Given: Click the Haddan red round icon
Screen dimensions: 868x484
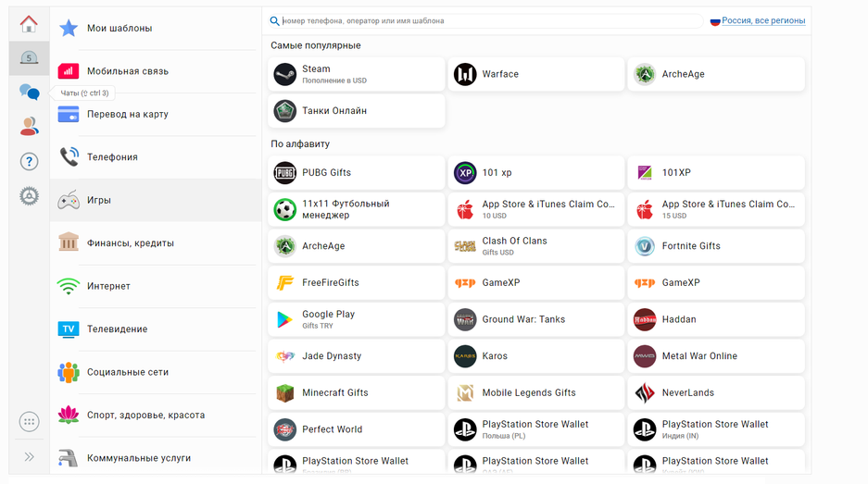Looking at the screenshot, I should 645,319.
